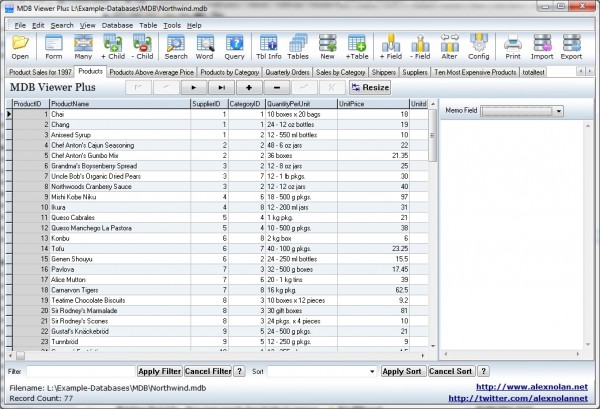The height and width of the screenshot is (409, 600).
Task: Click the Cancel Filter button
Action: (208, 371)
